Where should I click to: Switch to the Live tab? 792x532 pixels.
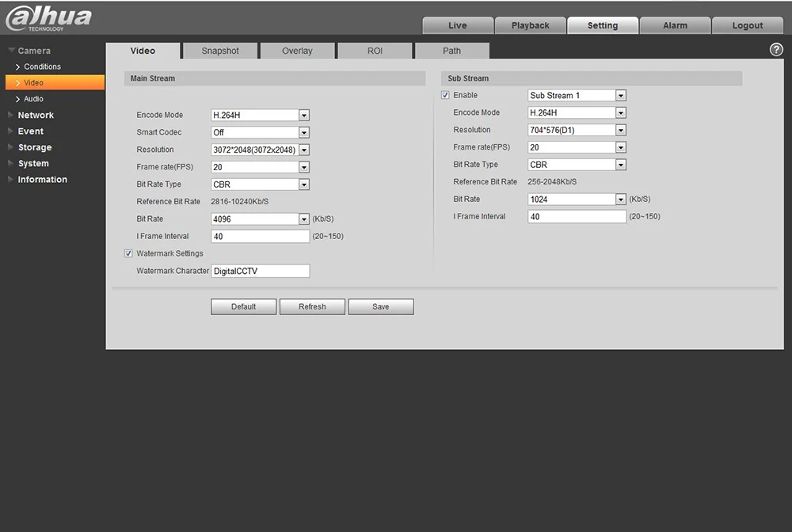pyautogui.click(x=458, y=25)
